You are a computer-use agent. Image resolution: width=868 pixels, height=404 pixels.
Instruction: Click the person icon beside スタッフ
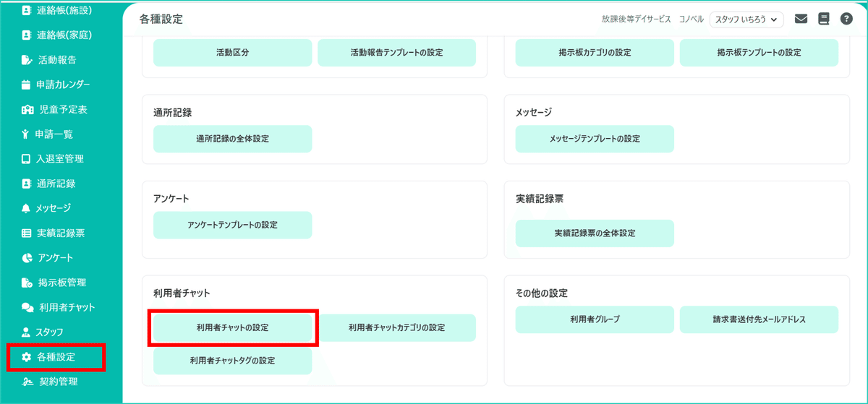pyautogui.click(x=27, y=332)
